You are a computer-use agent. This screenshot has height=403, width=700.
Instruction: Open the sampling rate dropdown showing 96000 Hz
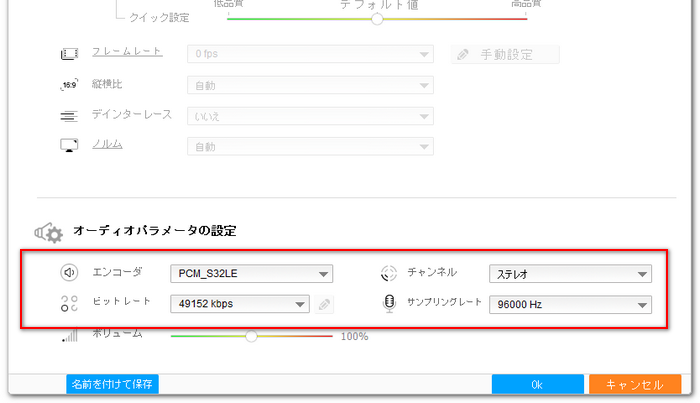[570, 305]
